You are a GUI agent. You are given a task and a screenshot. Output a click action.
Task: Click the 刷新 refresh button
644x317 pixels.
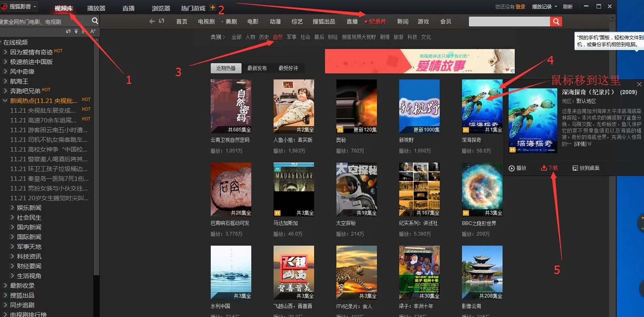[x=568, y=7]
